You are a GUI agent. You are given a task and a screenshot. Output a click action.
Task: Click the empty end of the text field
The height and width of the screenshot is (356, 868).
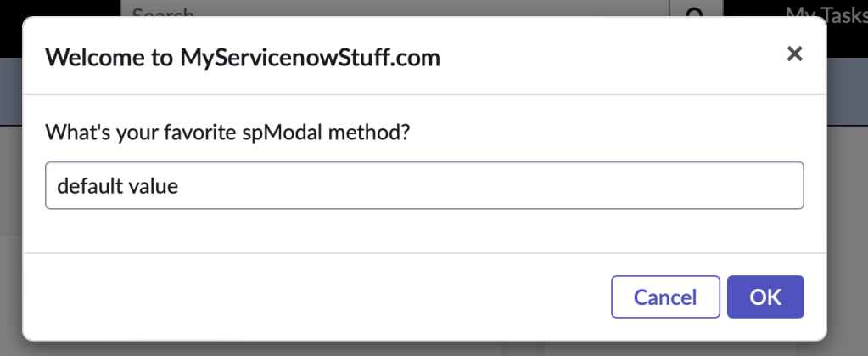pyautogui.click(x=594, y=185)
